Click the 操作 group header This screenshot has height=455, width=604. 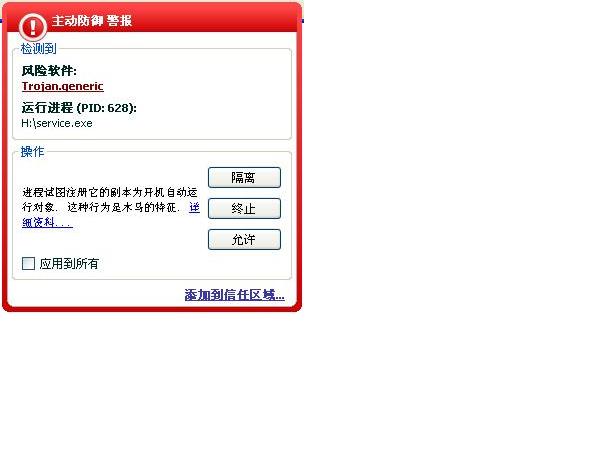[32, 151]
